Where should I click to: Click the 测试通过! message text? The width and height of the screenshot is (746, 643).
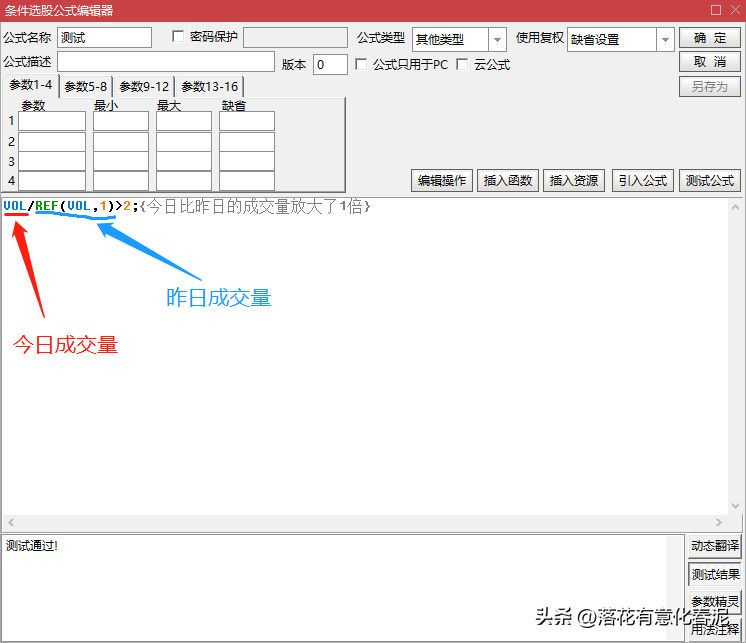[31, 546]
